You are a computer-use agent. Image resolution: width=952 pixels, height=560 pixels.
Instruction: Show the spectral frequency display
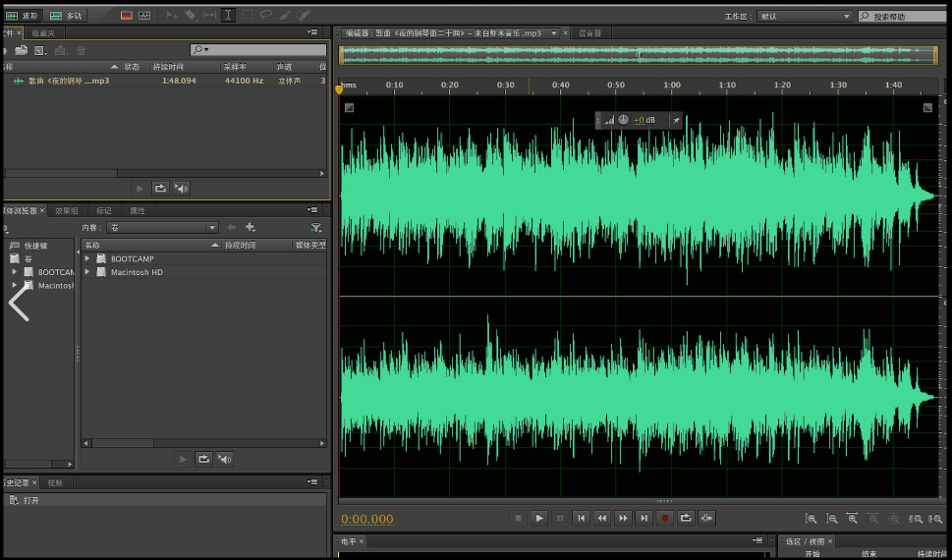pyautogui.click(x=127, y=16)
